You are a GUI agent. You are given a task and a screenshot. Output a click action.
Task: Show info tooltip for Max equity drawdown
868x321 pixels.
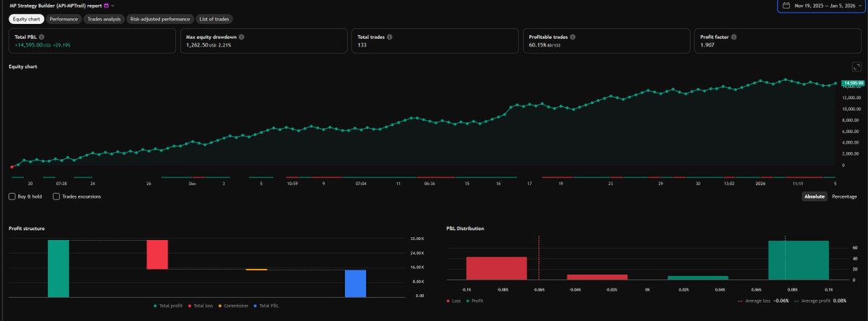click(x=241, y=36)
